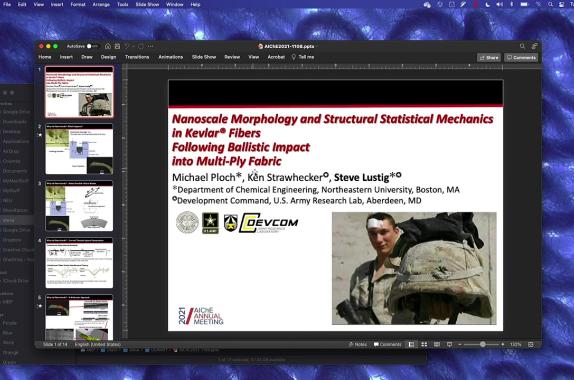Open search with magnifier in PowerPoint title bar
This screenshot has width=574, height=380.
click(522, 46)
